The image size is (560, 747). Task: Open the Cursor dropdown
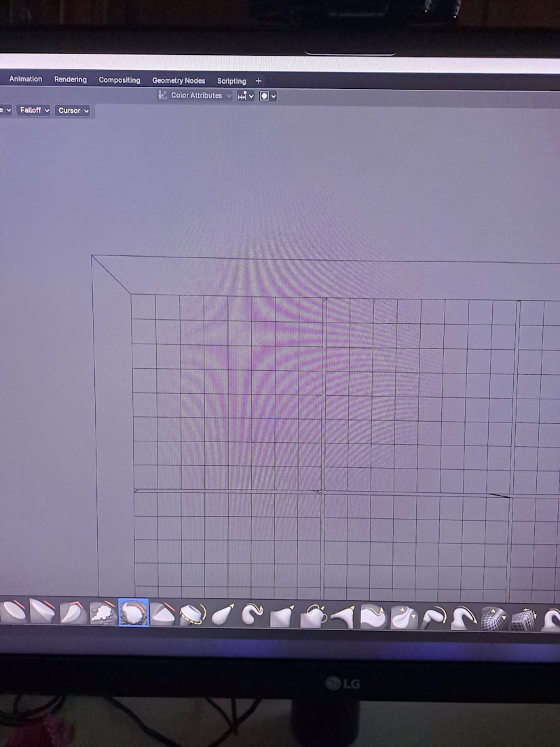(73, 111)
